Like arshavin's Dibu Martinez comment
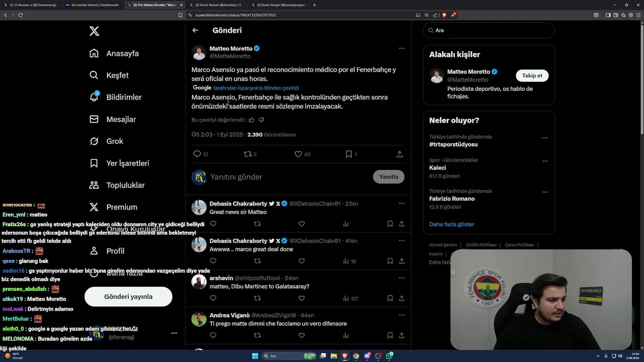 [301, 298]
